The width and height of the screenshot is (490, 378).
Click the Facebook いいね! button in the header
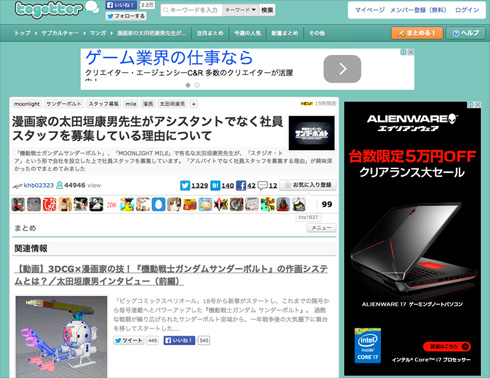[122, 5]
